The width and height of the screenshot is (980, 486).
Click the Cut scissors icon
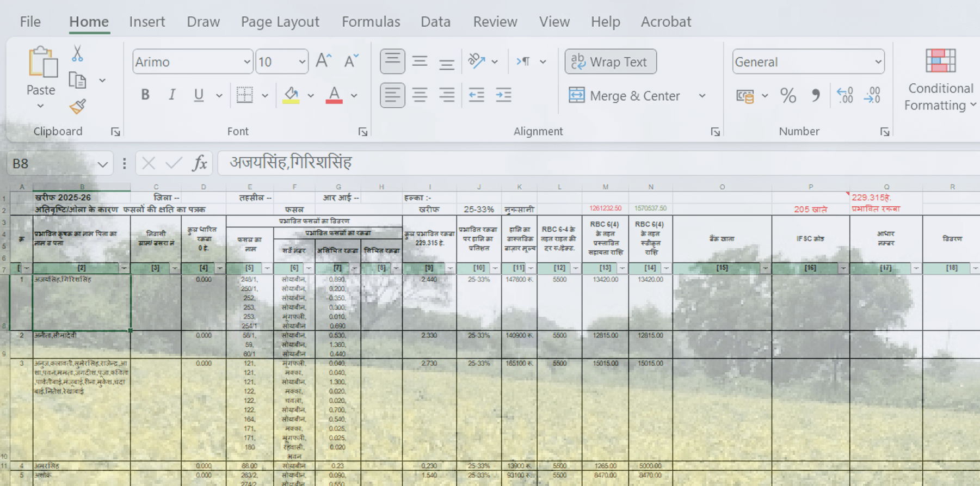(77, 54)
